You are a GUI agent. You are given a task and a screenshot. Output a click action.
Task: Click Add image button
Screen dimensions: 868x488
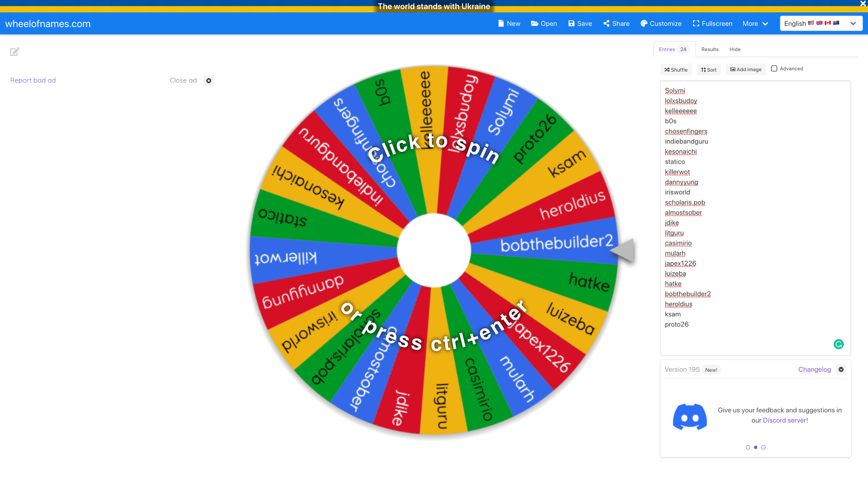pyautogui.click(x=745, y=69)
